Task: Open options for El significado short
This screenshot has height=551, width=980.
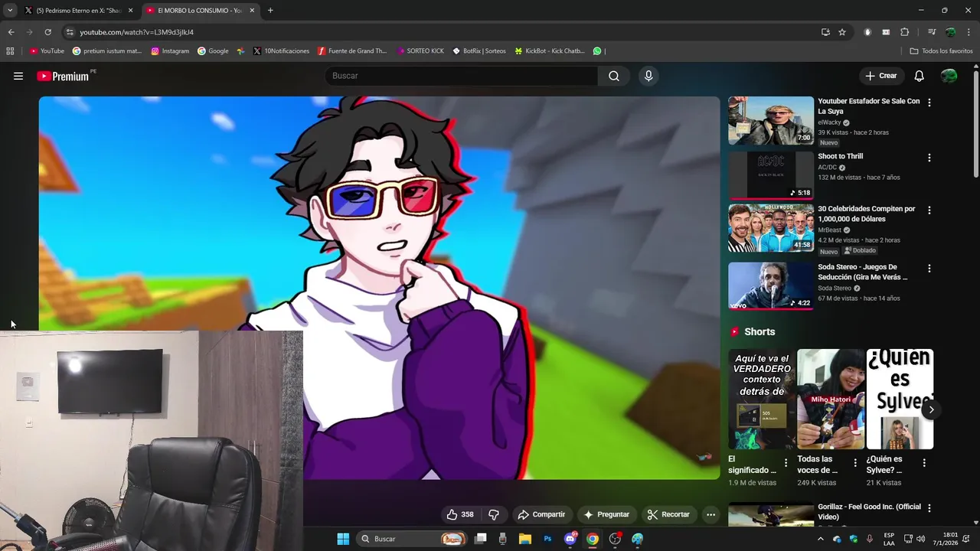Action: pos(786,463)
